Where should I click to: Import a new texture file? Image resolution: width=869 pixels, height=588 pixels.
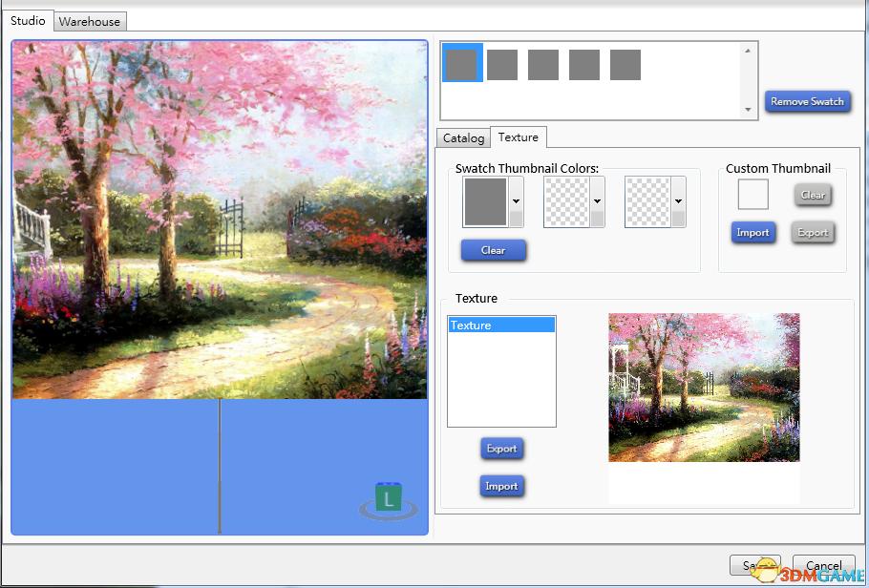tap(501, 486)
